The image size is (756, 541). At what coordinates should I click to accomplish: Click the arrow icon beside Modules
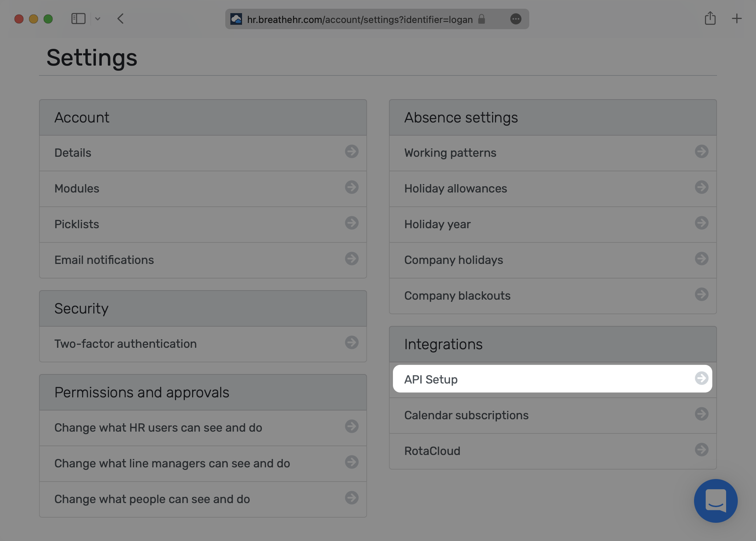pos(351,187)
